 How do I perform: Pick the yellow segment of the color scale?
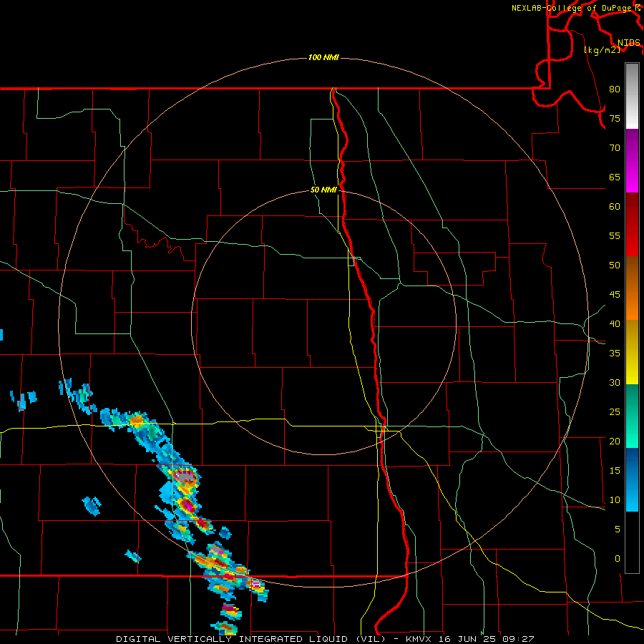632,352
